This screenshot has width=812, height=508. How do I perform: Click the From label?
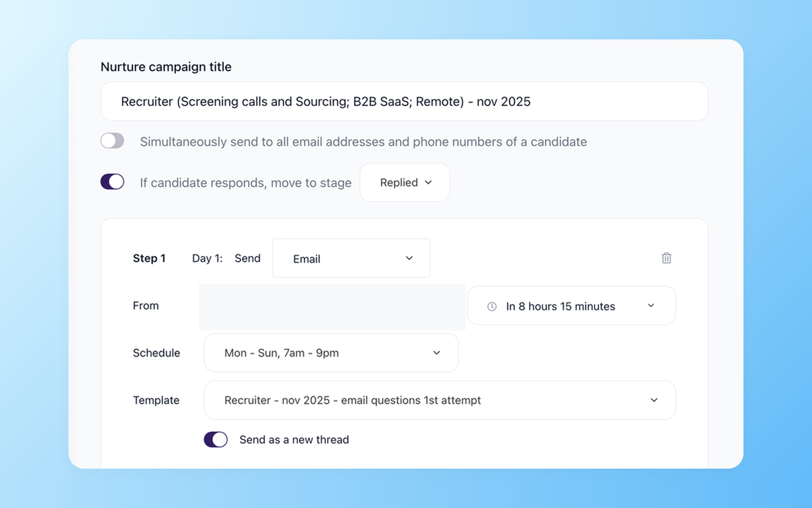pyautogui.click(x=146, y=306)
